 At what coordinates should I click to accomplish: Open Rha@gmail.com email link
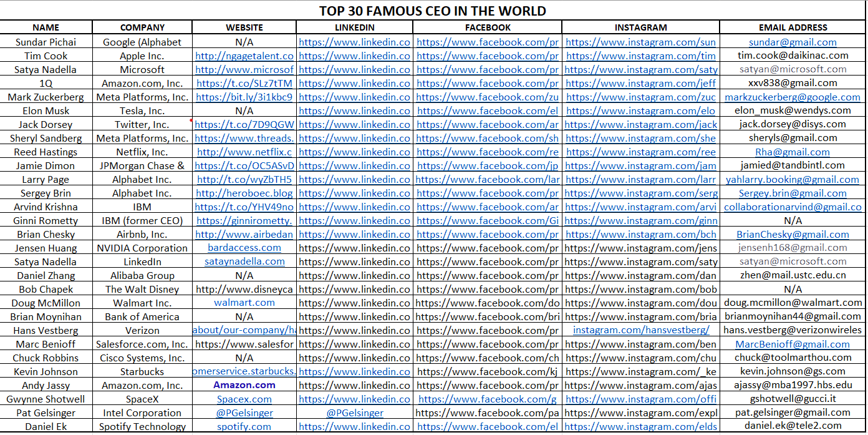coord(793,152)
